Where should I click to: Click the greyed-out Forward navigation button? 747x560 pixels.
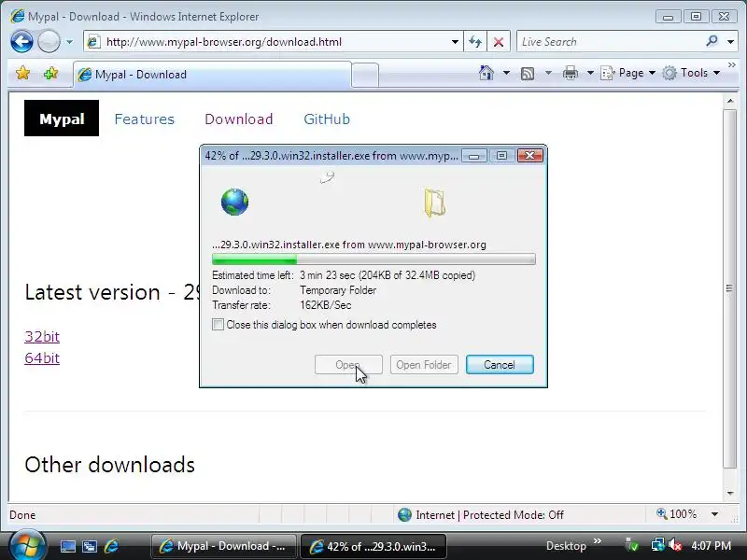49,41
